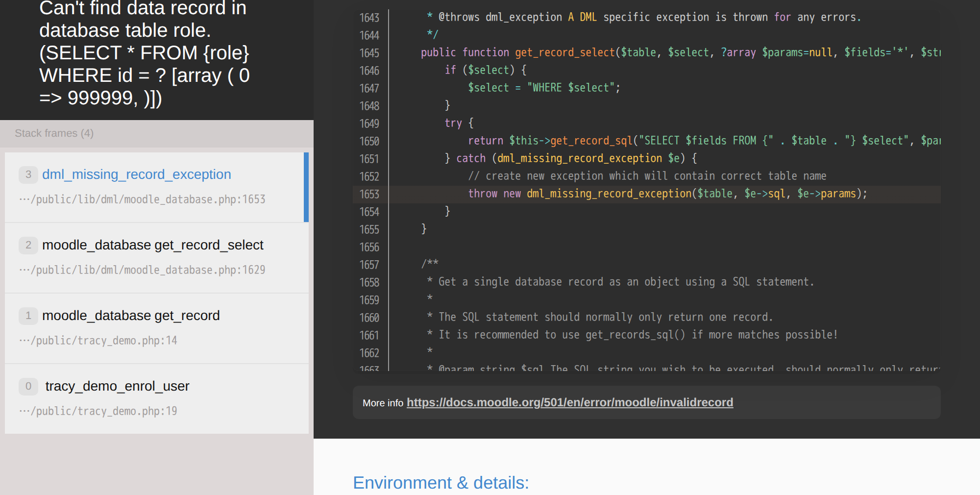Screen dimensions: 980x495
Task: Select the dml_missing_record_exception stack frame
Action: (x=157, y=187)
